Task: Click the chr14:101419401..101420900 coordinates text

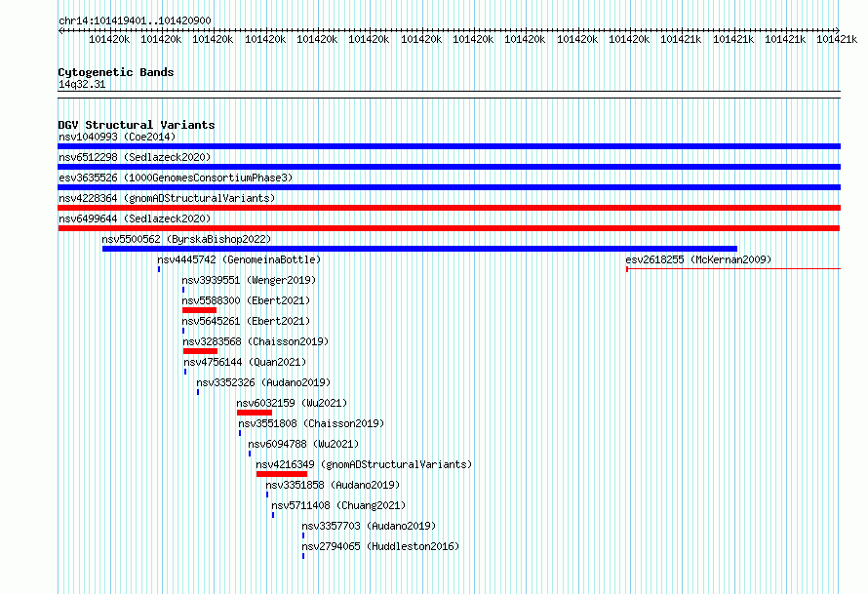Action: [x=135, y=21]
